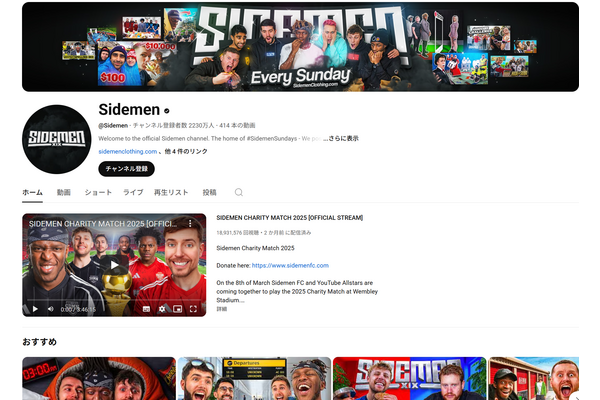Enter fullscreen on the featured video

[195, 308]
